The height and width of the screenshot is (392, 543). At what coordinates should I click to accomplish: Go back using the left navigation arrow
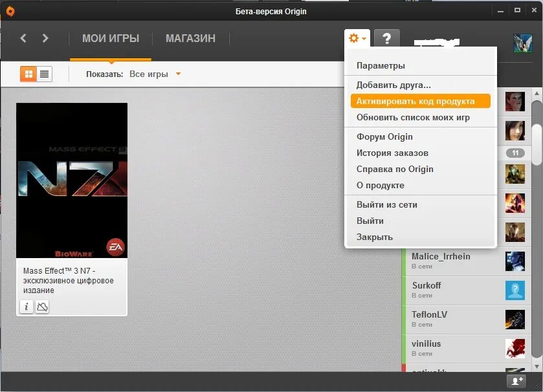[x=23, y=38]
